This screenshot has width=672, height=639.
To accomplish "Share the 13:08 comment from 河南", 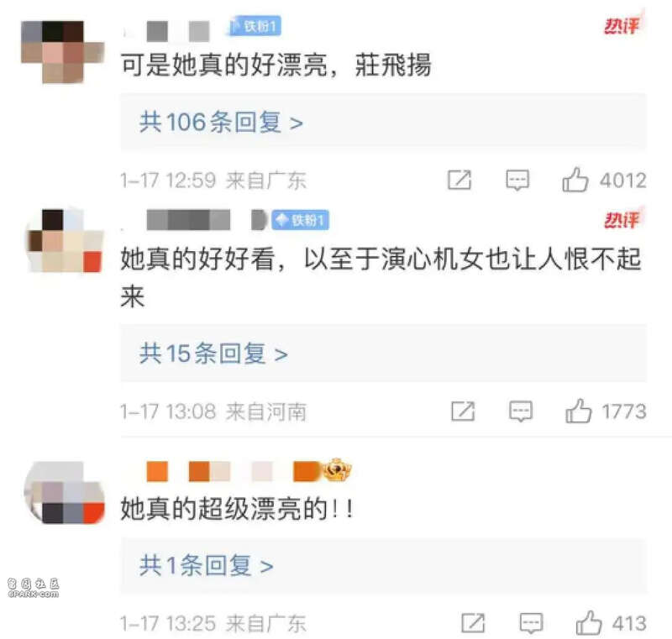I will (x=463, y=411).
